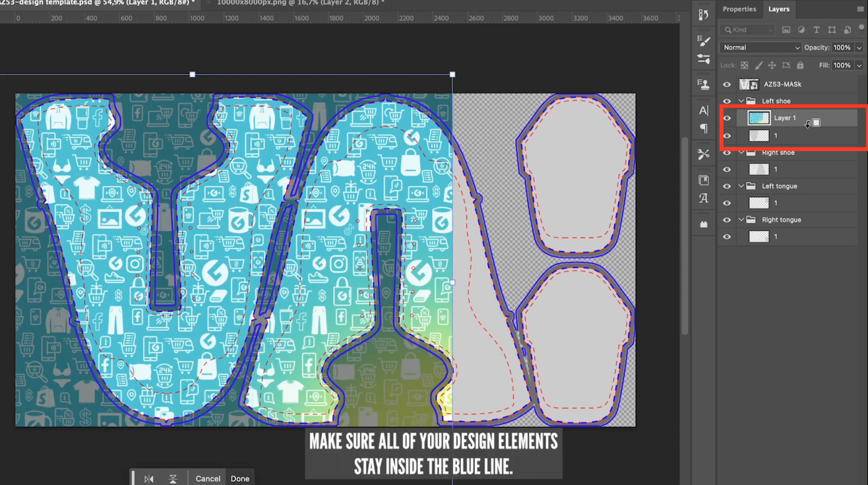
Task: Open the Layers panel menu icon
Action: tap(860, 9)
